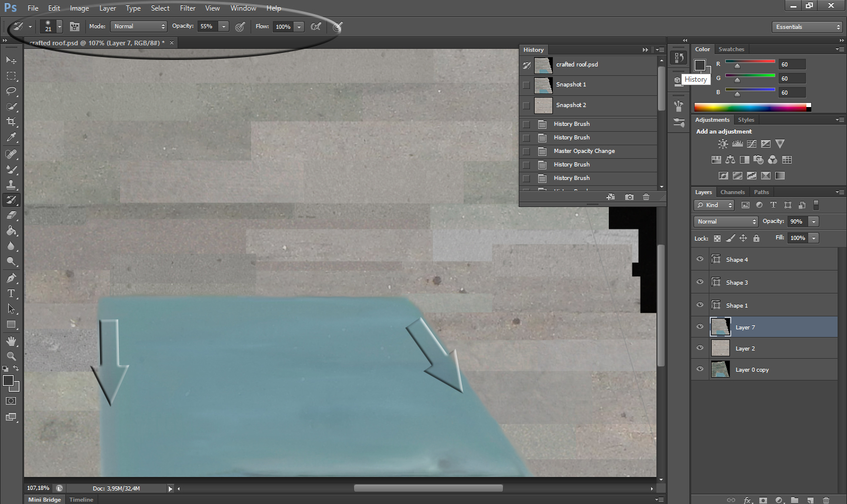Open the Brush Preset picker arrow
This screenshot has height=504, width=847.
click(59, 26)
